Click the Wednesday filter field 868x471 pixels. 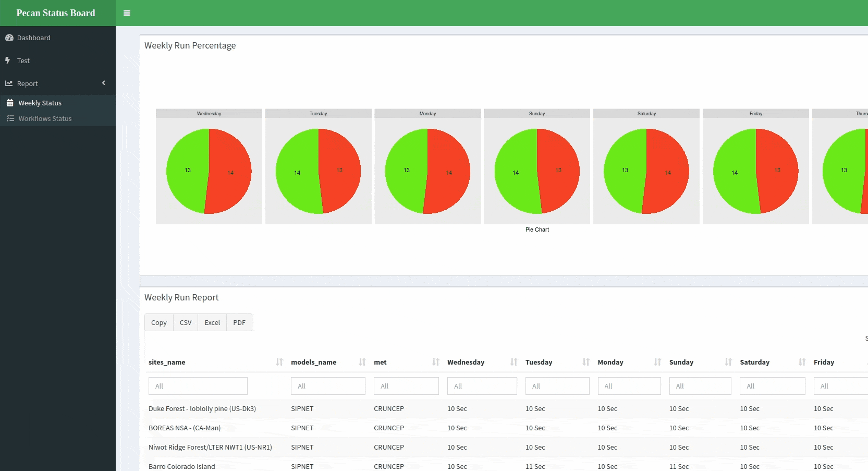pyautogui.click(x=482, y=386)
